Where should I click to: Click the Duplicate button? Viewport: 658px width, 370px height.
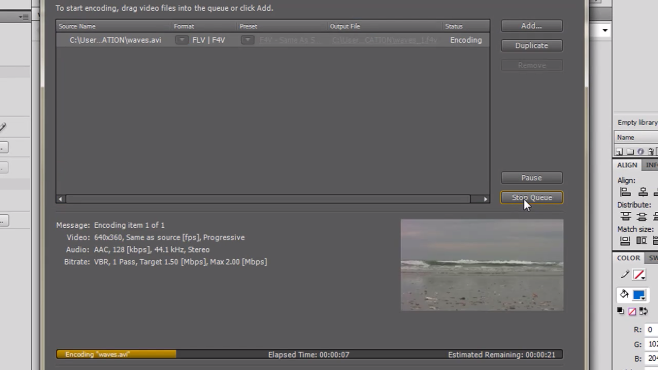(x=531, y=46)
